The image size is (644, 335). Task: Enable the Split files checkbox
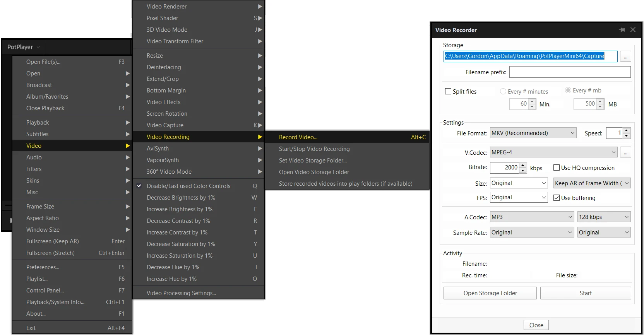pyautogui.click(x=448, y=92)
